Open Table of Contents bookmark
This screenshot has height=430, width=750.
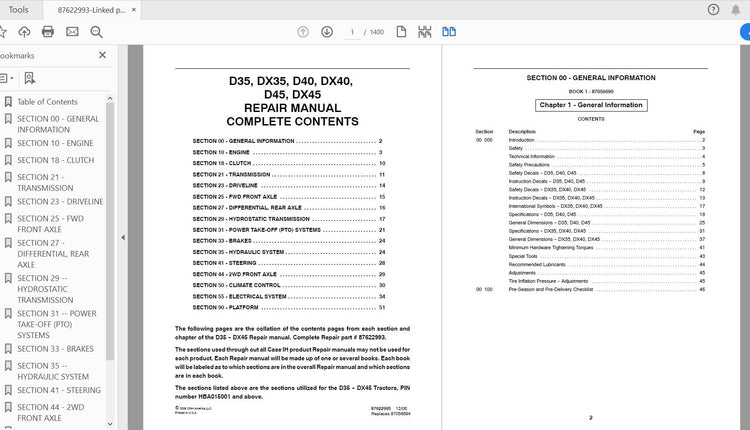click(47, 102)
